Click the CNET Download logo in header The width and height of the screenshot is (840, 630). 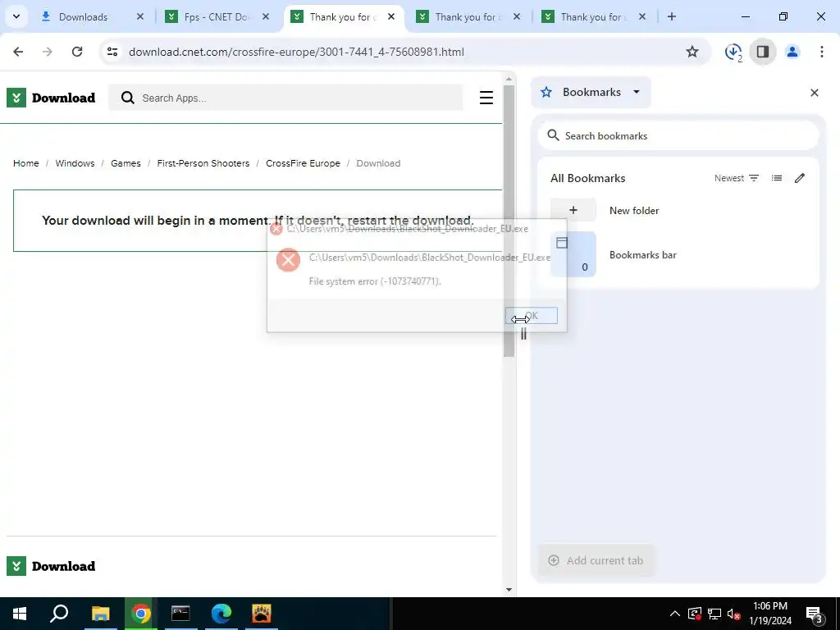(x=52, y=98)
